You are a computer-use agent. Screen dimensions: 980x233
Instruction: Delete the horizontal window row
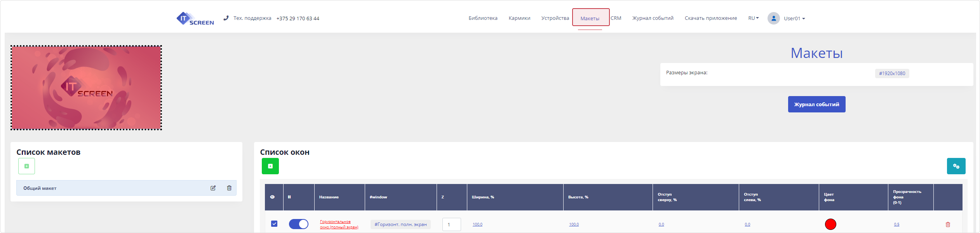click(948, 224)
